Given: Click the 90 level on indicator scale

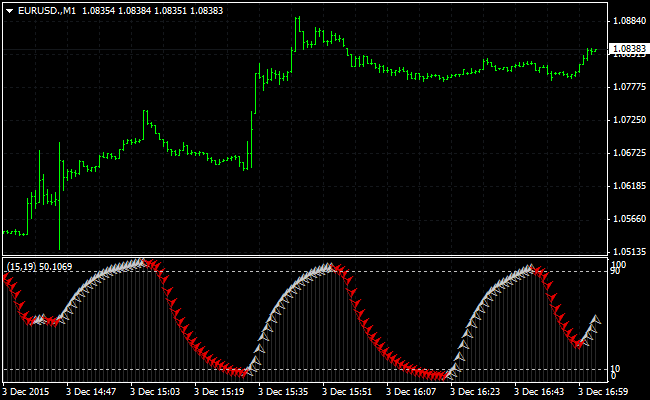Looking at the screenshot, I should point(617,271).
